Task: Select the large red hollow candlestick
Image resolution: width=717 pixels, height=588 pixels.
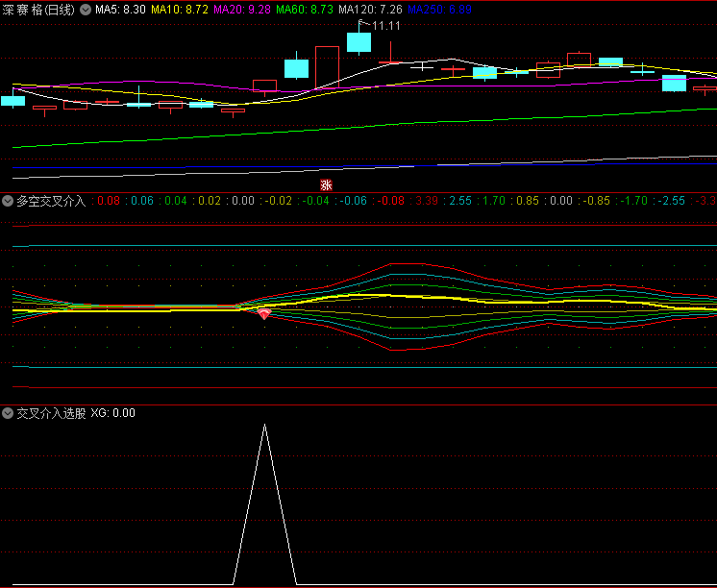Action: 328,66
